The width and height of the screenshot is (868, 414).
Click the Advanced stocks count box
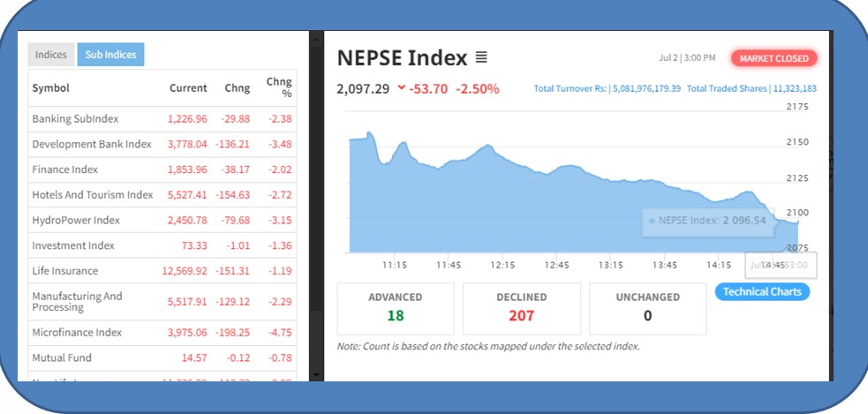(395, 308)
